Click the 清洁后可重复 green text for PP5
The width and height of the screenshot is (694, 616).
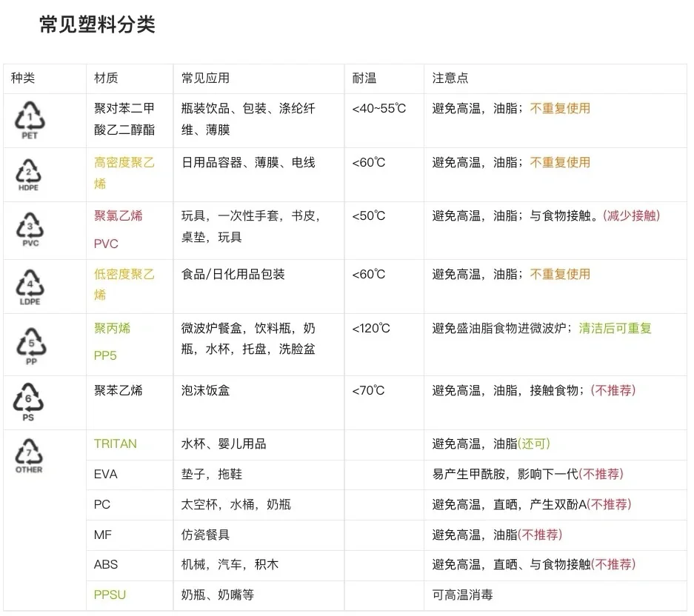point(615,329)
